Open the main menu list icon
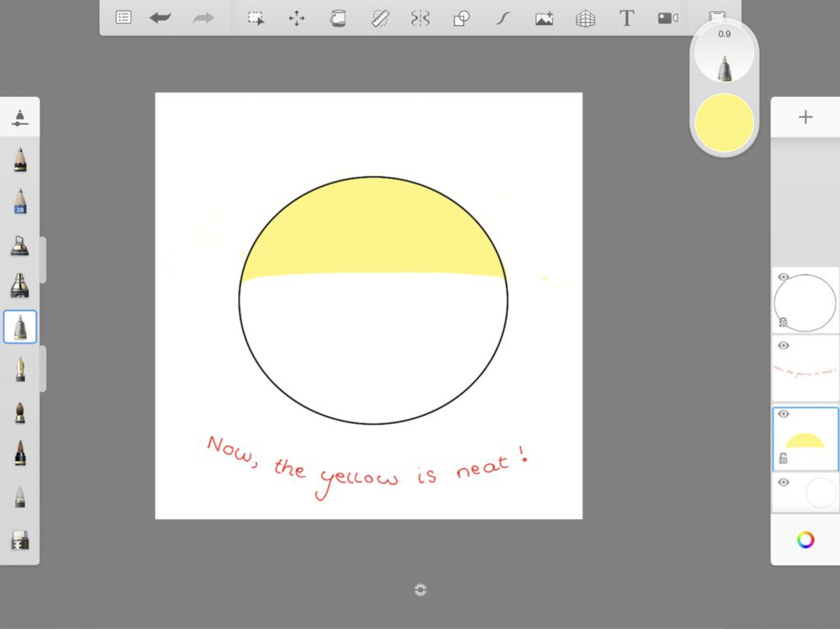The width and height of the screenshot is (840, 630). pyautogui.click(x=123, y=18)
